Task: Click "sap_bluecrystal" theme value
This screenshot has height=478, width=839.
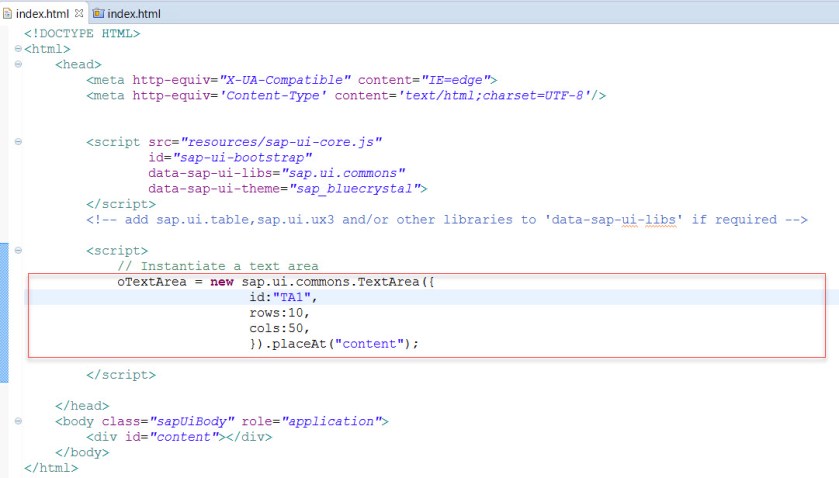Action: 354,188
